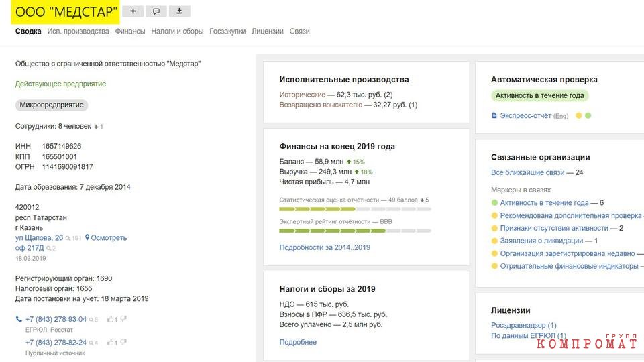
Task: Click the plus button next to ООО МЕДСТАР
Action: point(133,11)
